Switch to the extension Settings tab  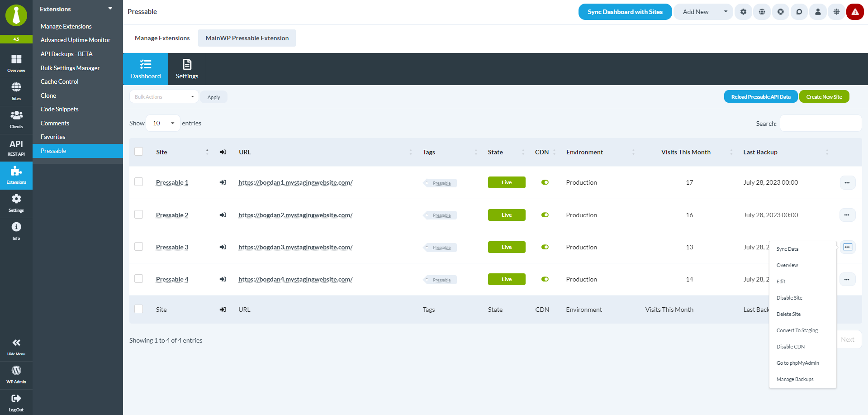pos(187,69)
